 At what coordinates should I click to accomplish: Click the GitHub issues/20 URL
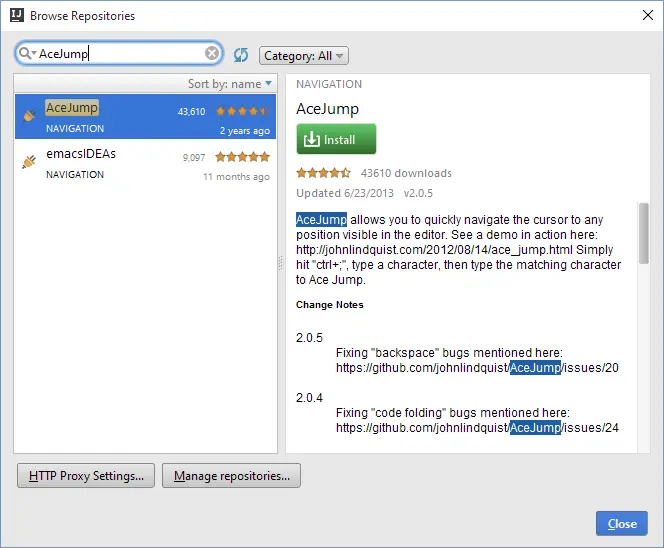pos(477,368)
